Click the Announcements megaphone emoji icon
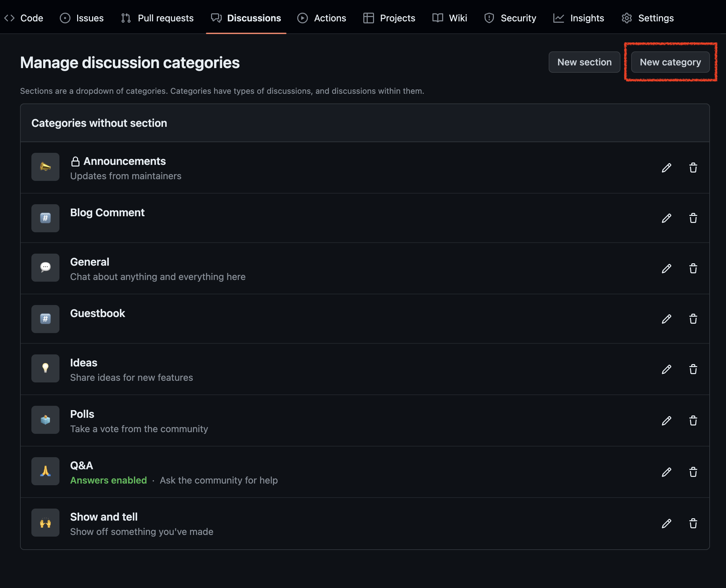This screenshot has height=588, width=726. (x=45, y=167)
